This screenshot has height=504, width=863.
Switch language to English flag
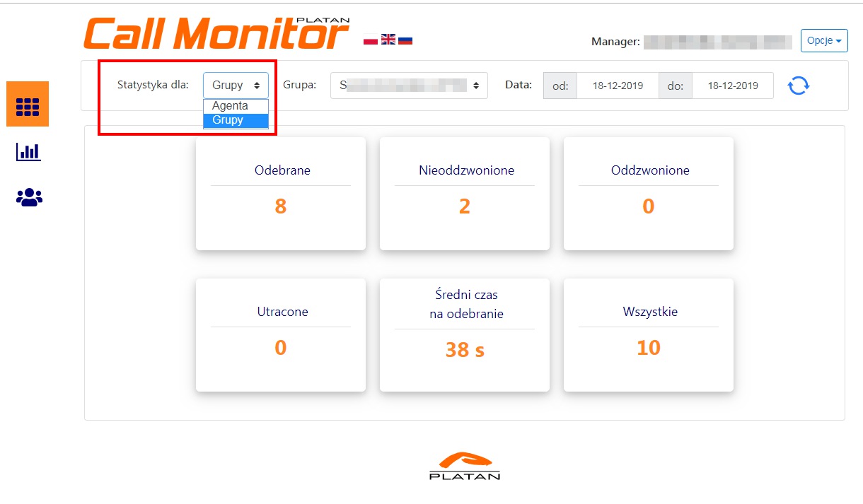click(x=388, y=40)
